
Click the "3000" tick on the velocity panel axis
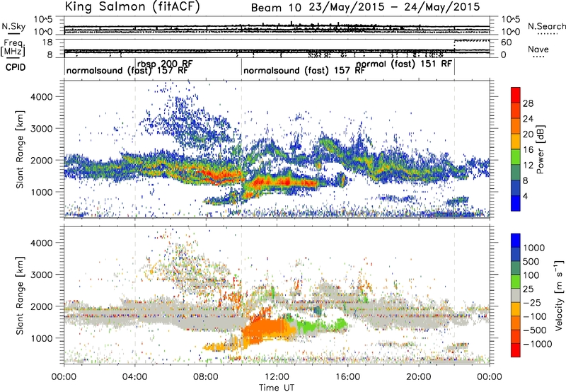tap(42, 275)
